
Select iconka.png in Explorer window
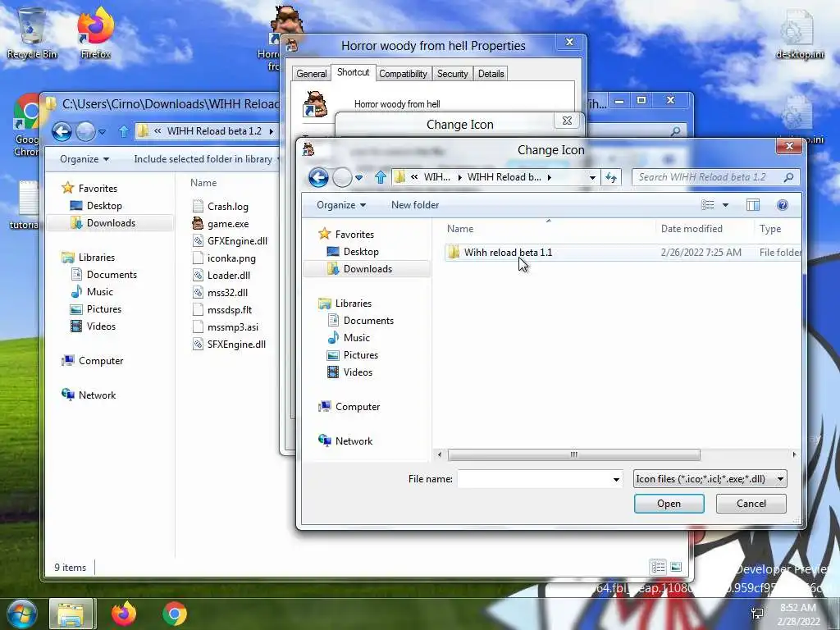(x=225, y=258)
